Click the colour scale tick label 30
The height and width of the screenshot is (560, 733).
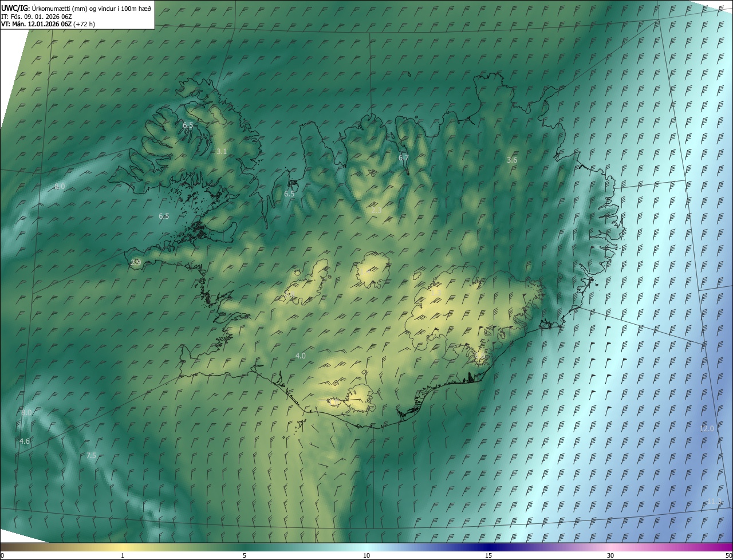tap(610, 555)
